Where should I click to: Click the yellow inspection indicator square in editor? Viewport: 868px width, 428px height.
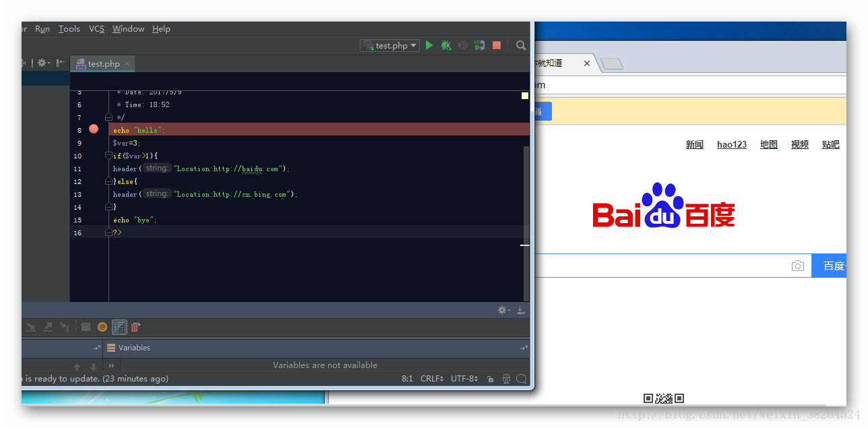(525, 96)
